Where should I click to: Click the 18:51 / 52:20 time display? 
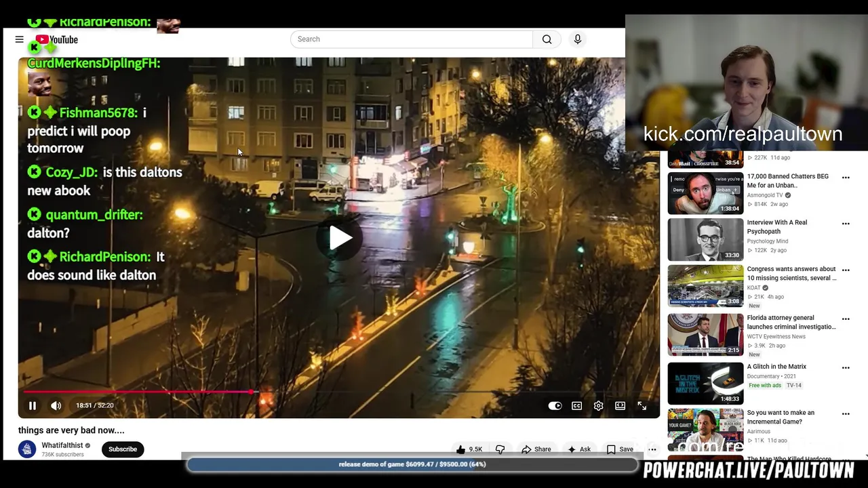tap(95, 405)
